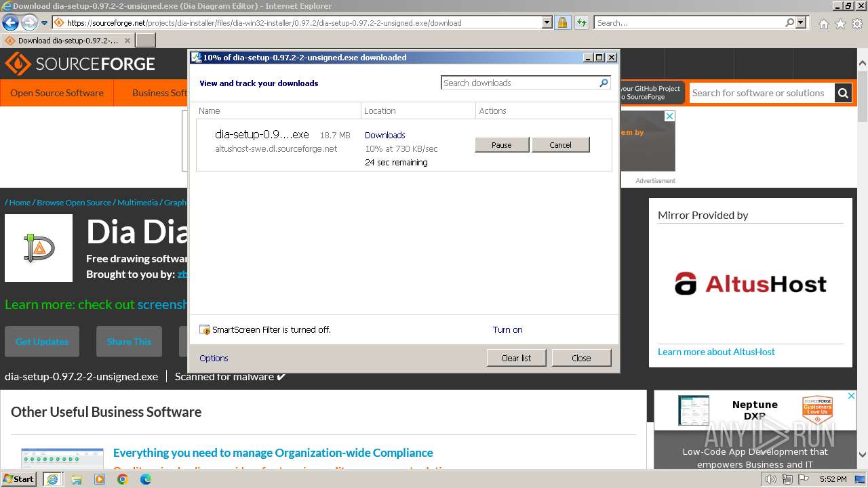
Task: Open IE Tools gear icon
Action: coord(858,24)
